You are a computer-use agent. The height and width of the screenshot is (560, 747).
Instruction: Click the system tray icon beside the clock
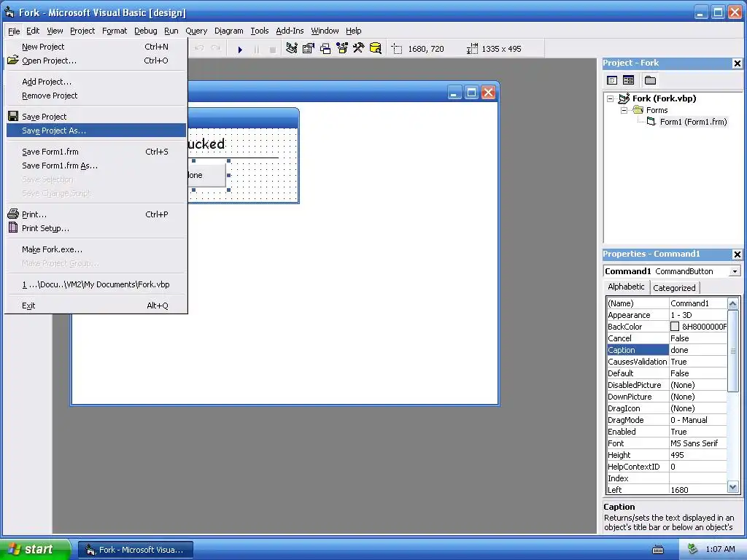point(693,549)
